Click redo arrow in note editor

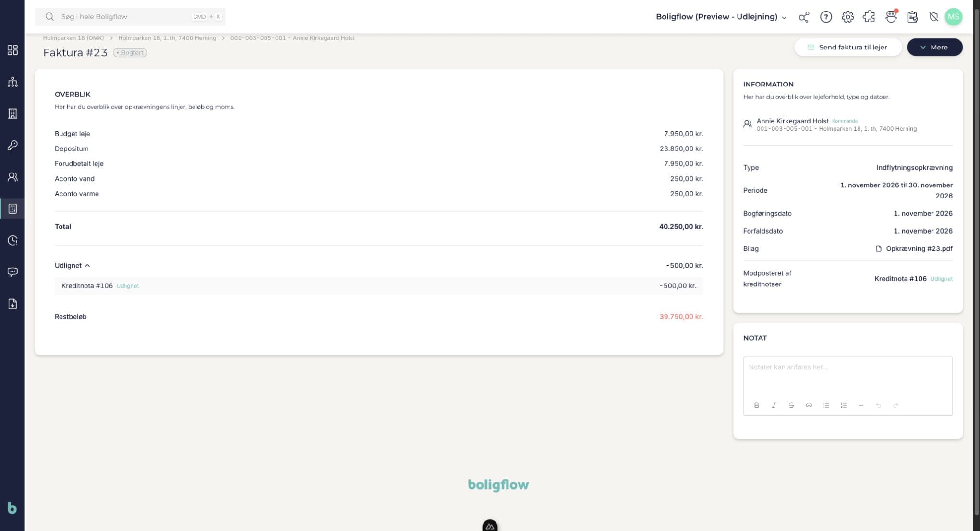point(895,405)
